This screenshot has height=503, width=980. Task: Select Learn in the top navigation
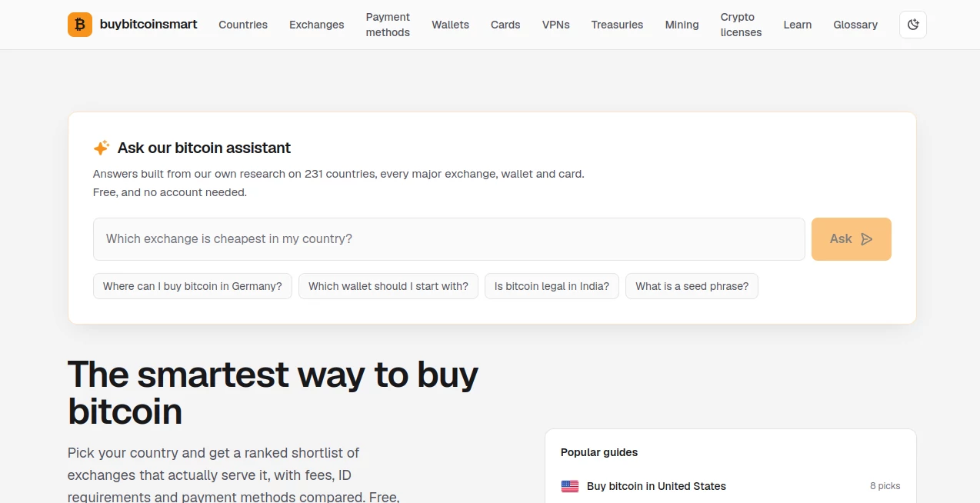tap(798, 25)
